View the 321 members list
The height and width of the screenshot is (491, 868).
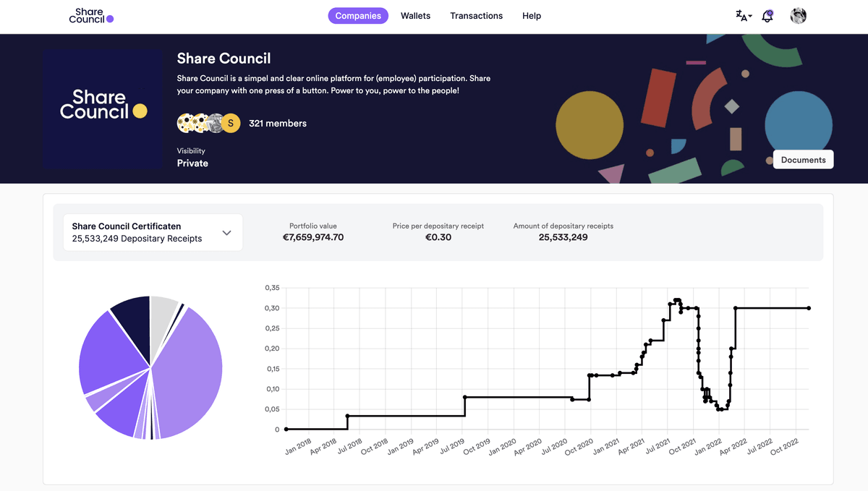[278, 124]
